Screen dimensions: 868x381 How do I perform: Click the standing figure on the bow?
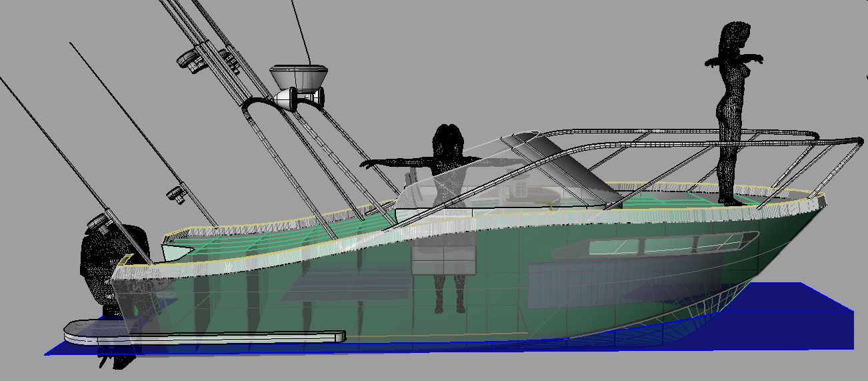point(730,113)
